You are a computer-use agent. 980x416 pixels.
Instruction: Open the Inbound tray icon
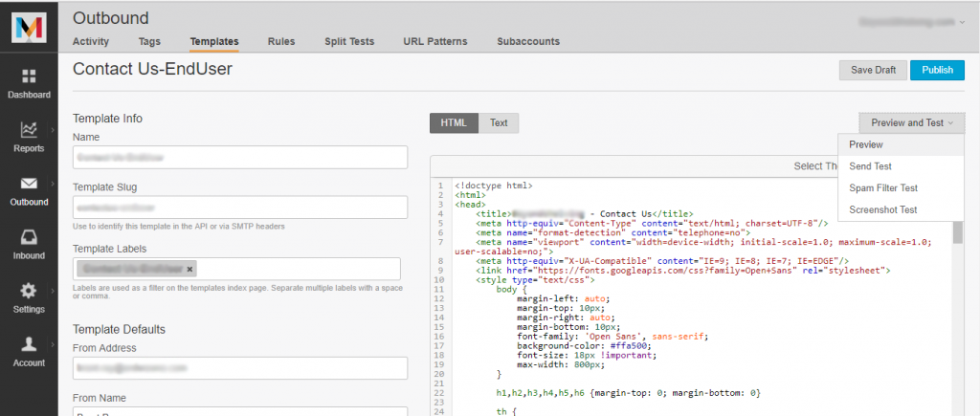[x=29, y=236]
